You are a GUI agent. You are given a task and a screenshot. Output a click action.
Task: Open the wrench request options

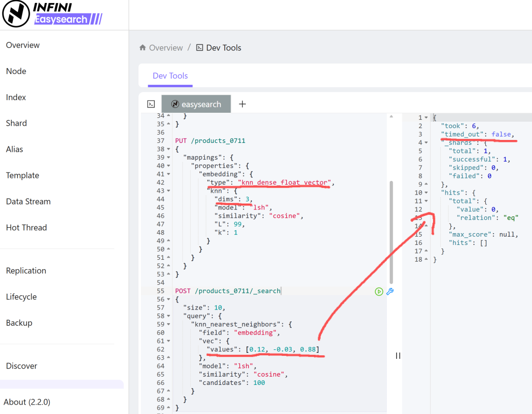pos(390,291)
